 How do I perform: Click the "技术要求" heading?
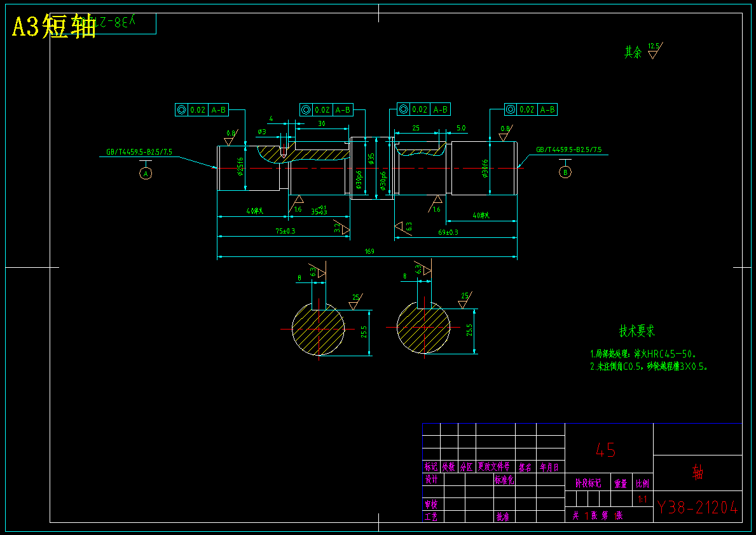pos(637,331)
